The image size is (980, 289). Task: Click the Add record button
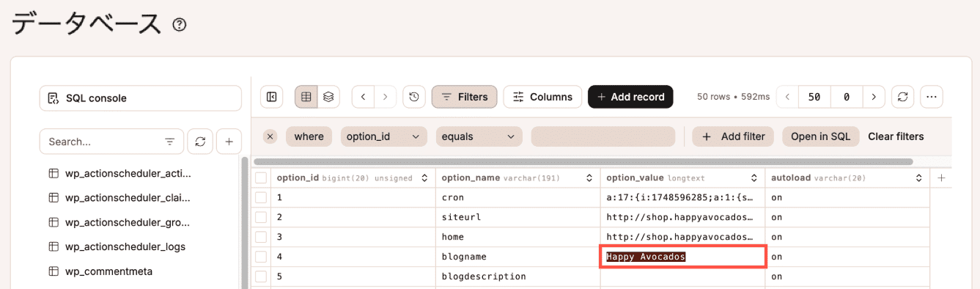pyautogui.click(x=630, y=97)
